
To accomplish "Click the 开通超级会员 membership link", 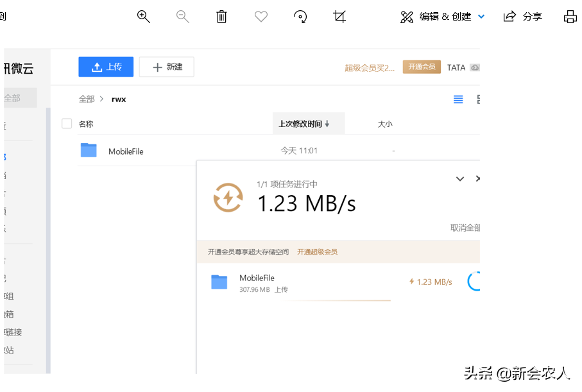I will pyautogui.click(x=317, y=251).
